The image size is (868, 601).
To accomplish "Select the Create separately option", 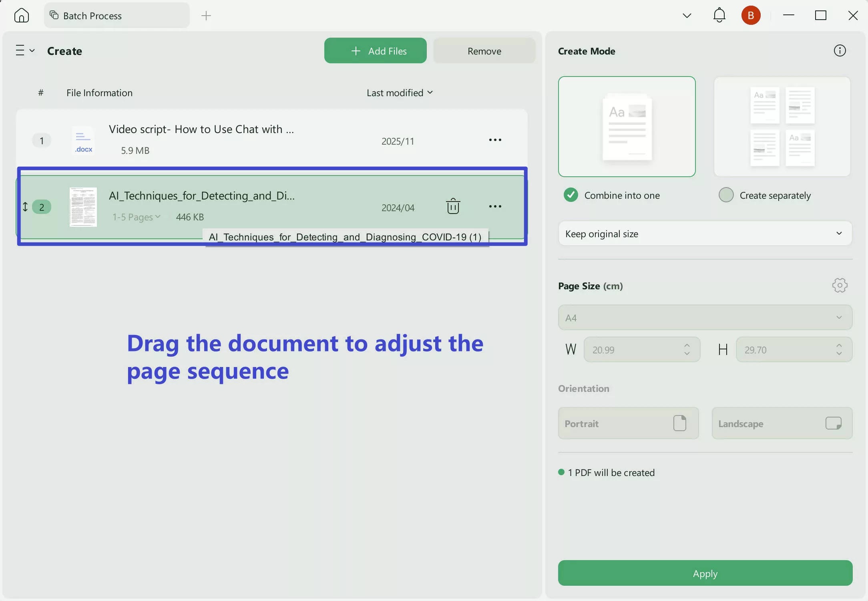I will (x=727, y=195).
